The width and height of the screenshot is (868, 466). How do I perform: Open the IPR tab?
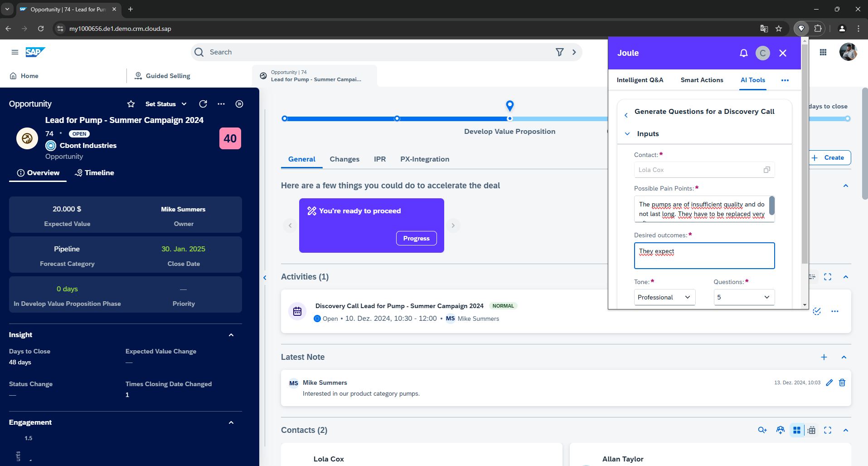[x=380, y=159]
